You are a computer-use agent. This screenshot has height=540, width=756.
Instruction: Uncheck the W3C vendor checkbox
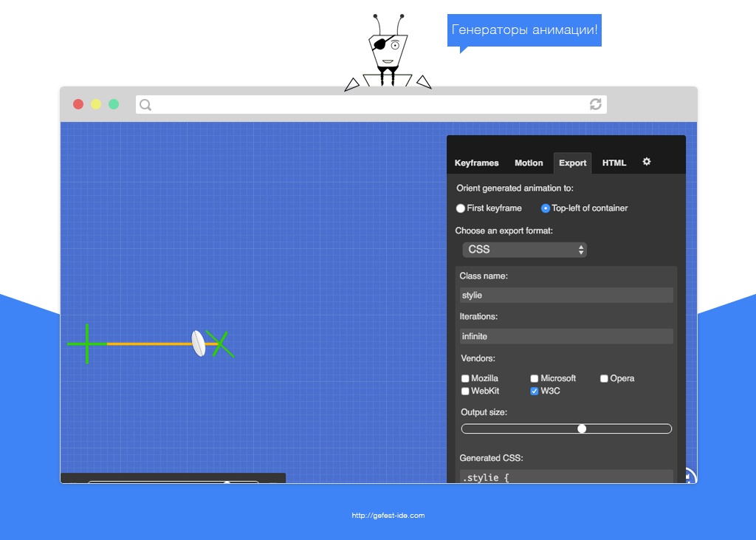point(534,391)
